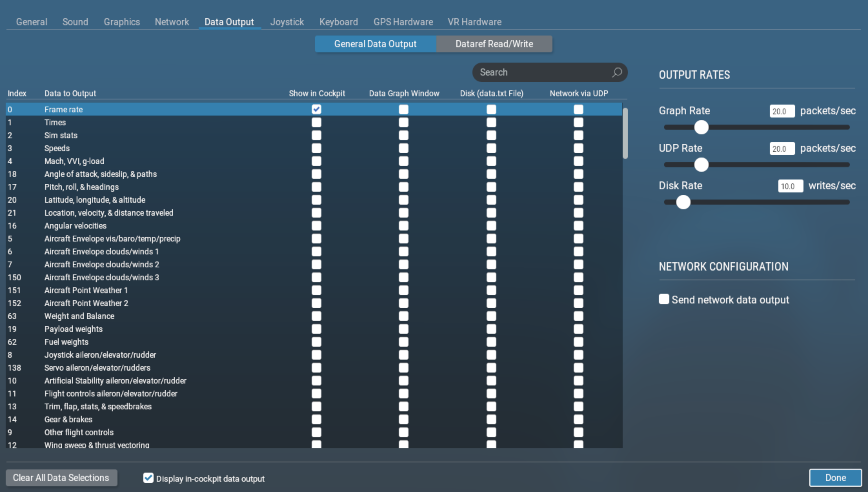Enable Send network data output checkbox
This screenshot has width=868, height=492.
tap(663, 299)
